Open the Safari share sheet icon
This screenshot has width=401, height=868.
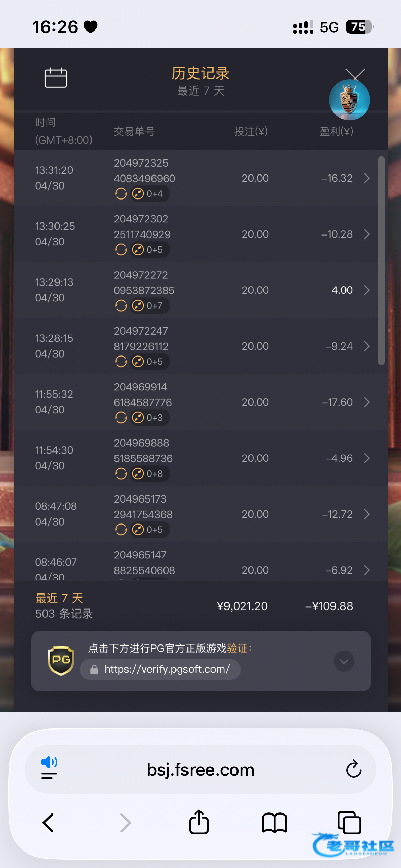pyautogui.click(x=199, y=822)
